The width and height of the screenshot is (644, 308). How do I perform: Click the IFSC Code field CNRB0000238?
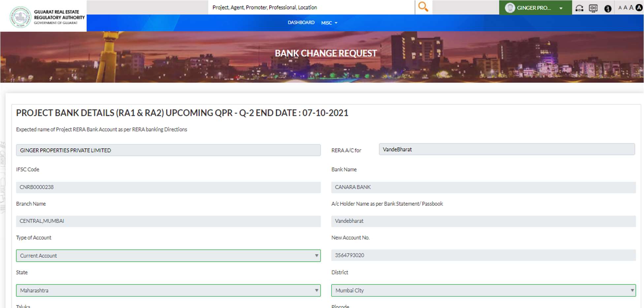(x=168, y=187)
